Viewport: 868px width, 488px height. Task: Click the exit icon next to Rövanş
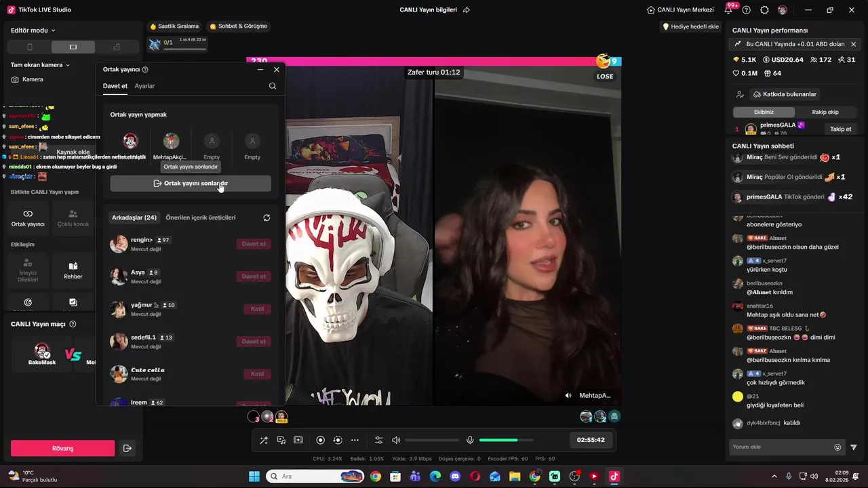click(x=127, y=448)
